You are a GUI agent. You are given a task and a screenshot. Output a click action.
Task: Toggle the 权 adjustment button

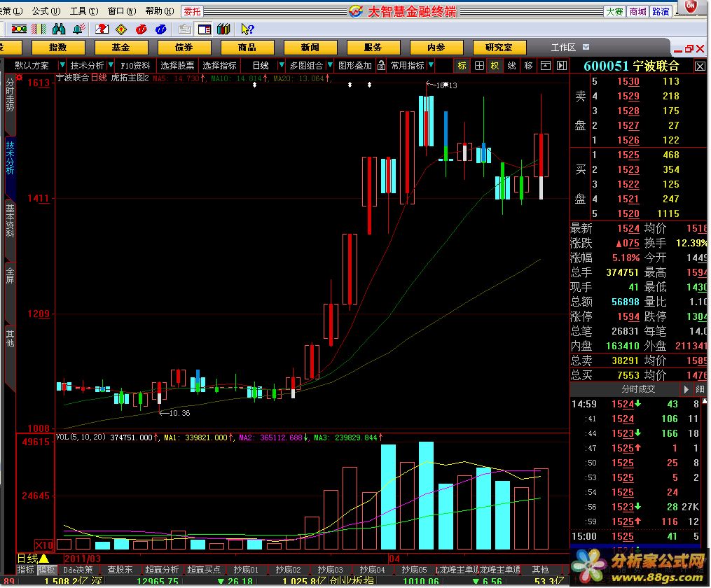(495, 66)
